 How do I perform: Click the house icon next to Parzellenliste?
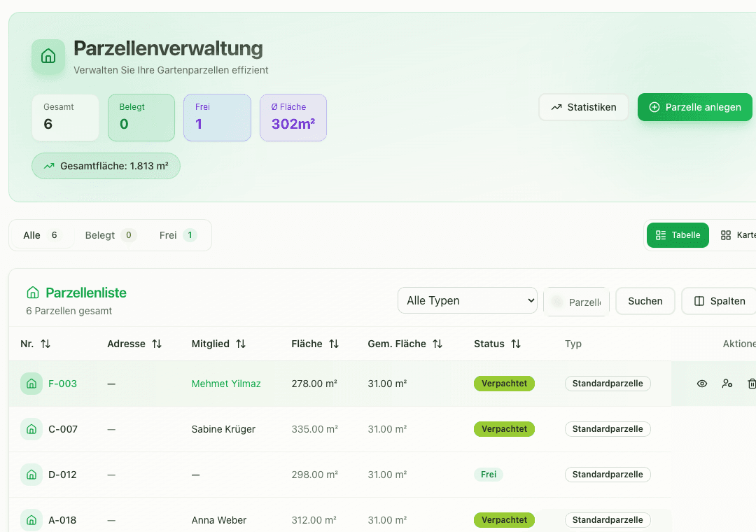33,293
